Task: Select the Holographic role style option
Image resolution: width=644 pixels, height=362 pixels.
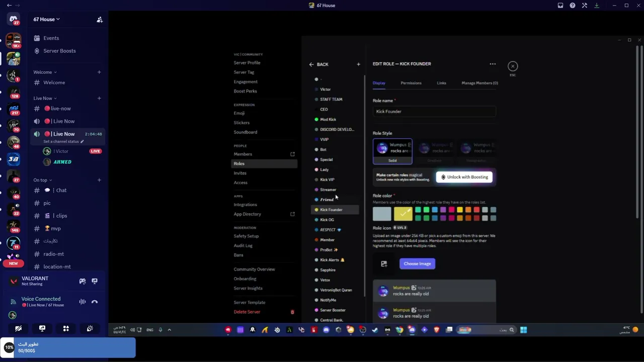Action: point(476,151)
